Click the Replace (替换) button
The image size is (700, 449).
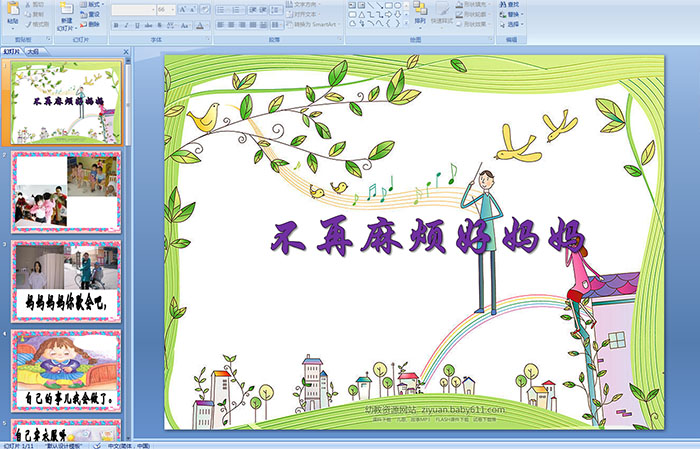(510, 14)
